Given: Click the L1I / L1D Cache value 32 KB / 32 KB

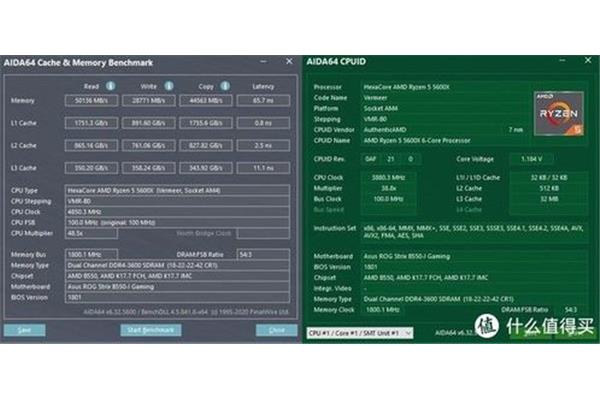Looking at the screenshot, I should (549, 178).
